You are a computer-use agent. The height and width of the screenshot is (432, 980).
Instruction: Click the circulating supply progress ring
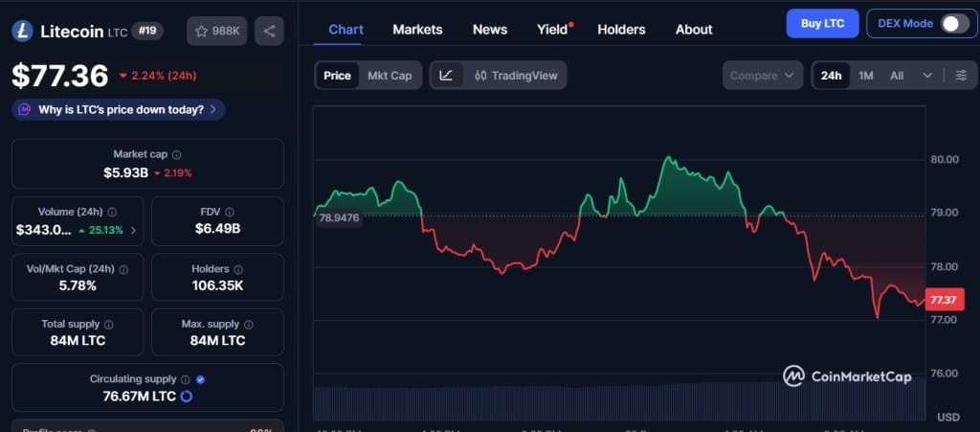[x=187, y=397]
